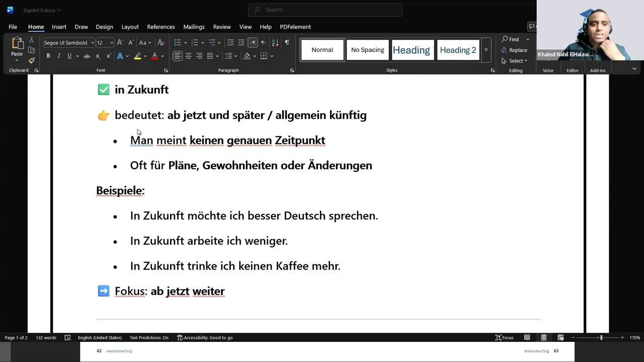This screenshot has height=362, width=644.
Task: Justify paragraph text
Action: (210, 56)
